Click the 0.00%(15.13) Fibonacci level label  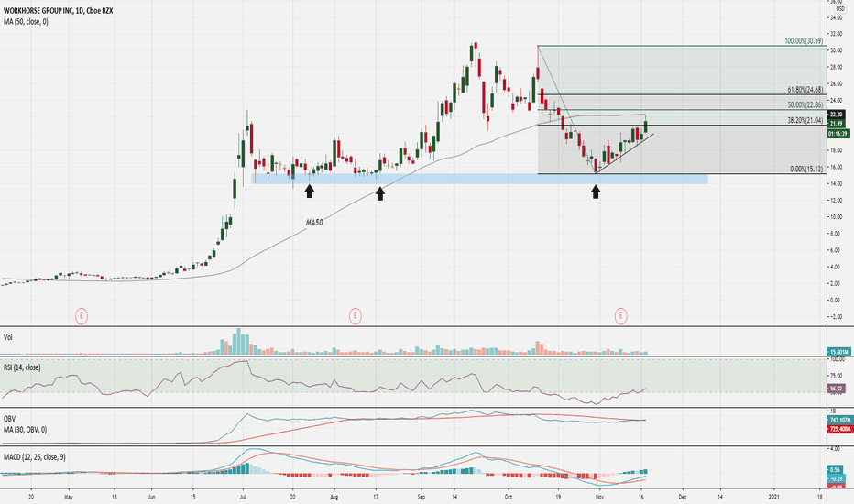point(806,170)
